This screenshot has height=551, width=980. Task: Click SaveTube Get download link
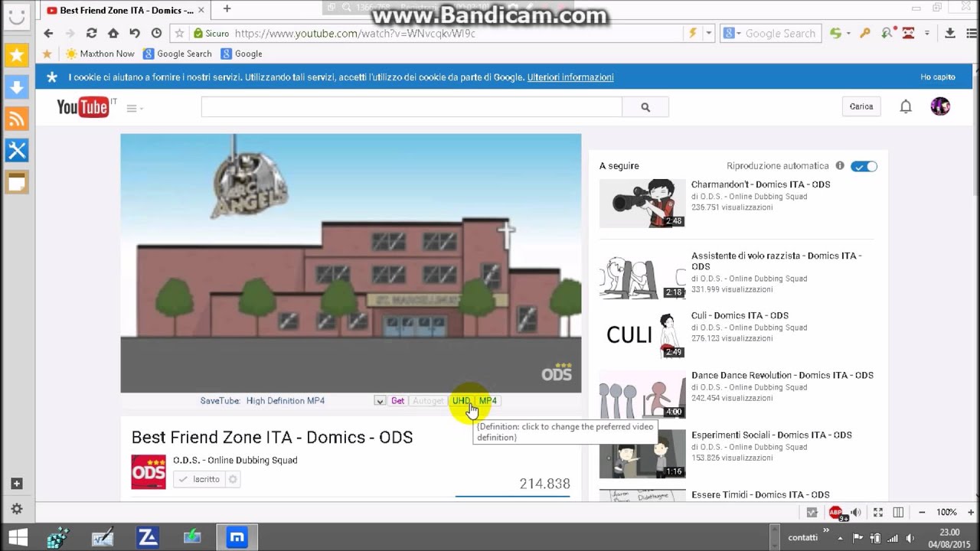tap(397, 400)
